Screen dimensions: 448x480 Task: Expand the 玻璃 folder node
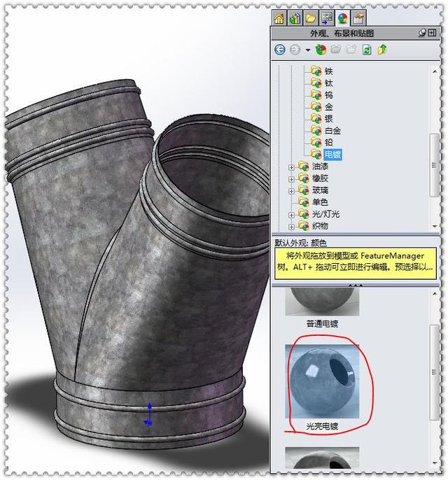pos(291,191)
